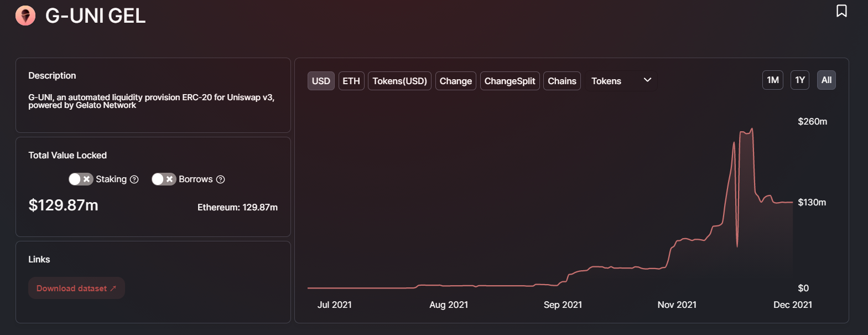This screenshot has height=335, width=868.
Task: Click the Aug 2021 axis label
Action: click(x=449, y=305)
